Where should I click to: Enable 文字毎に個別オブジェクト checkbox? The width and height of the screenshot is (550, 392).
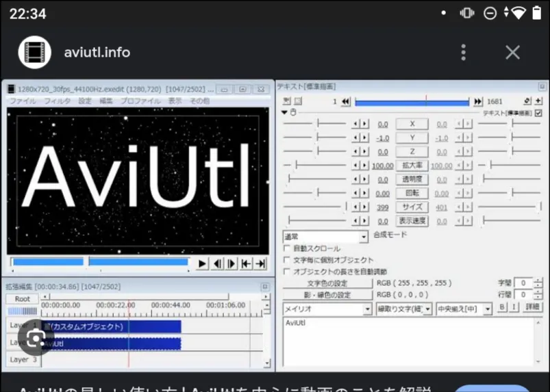point(287,260)
